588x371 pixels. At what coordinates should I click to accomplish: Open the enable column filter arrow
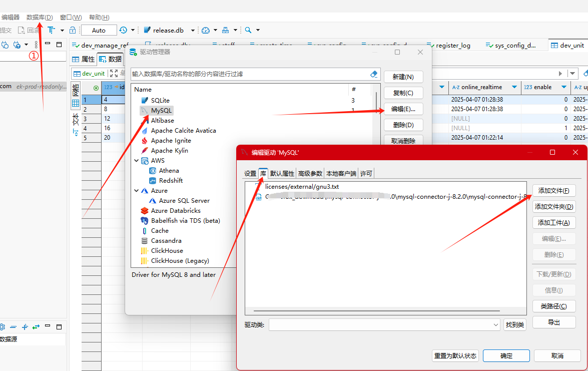coord(563,87)
